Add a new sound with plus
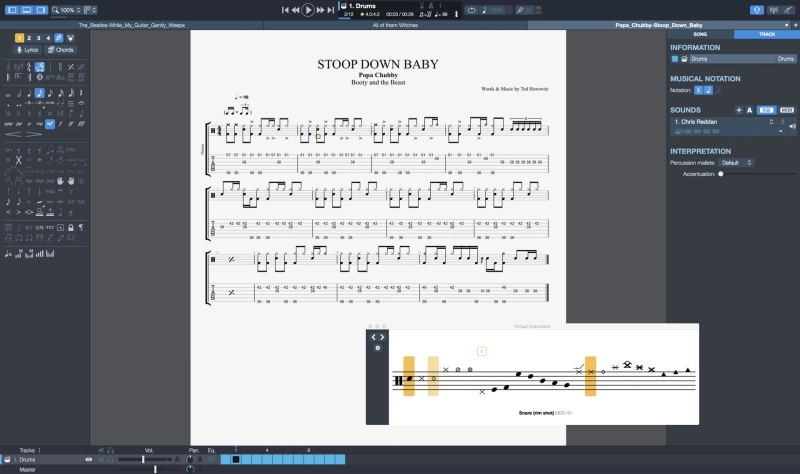 [738, 110]
